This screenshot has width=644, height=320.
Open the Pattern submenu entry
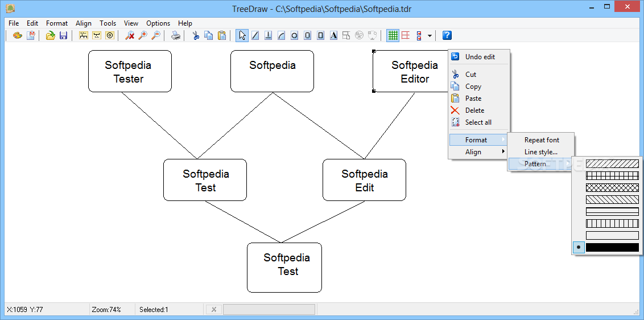point(541,164)
